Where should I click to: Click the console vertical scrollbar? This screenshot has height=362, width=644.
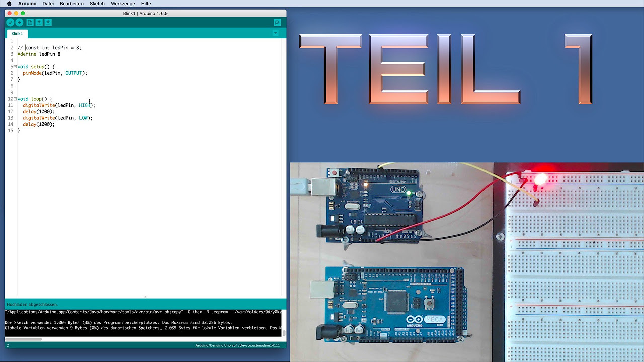(284, 333)
